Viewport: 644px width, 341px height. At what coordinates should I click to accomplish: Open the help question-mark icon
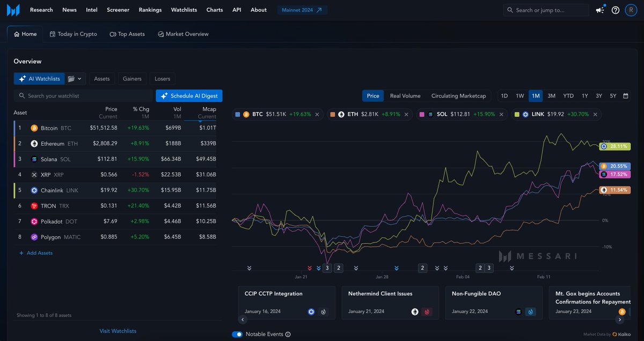(616, 10)
